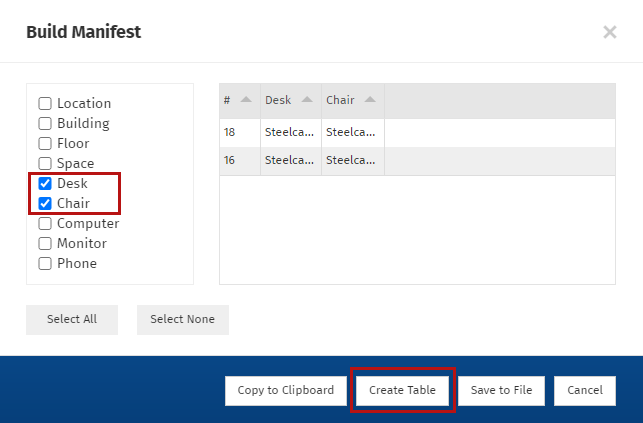Viewport: 643px width, 423px height.
Task: Check the Monitor option
Action: point(45,244)
